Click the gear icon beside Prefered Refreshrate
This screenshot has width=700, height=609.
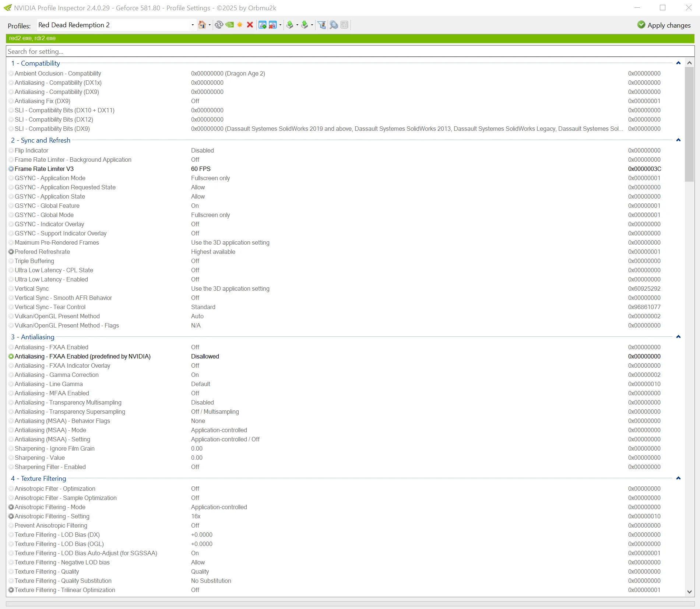coord(11,252)
